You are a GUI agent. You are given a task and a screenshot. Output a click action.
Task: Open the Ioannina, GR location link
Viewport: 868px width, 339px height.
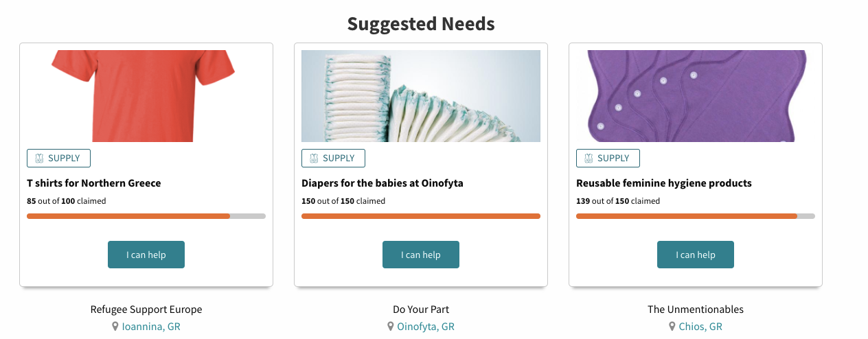(151, 327)
